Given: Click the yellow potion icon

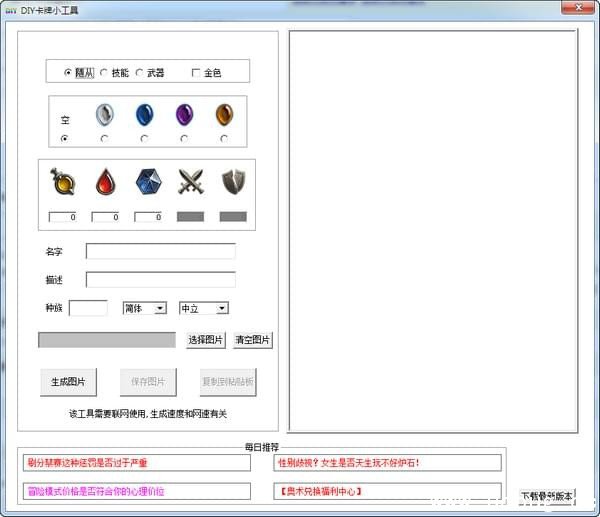Looking at the screenshot, I should [62, 182].
